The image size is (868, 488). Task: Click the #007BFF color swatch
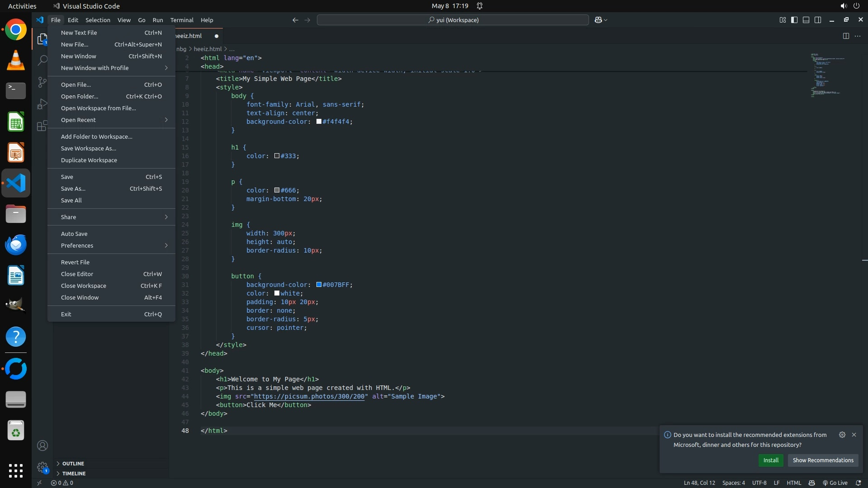click(x=319, y=285)
